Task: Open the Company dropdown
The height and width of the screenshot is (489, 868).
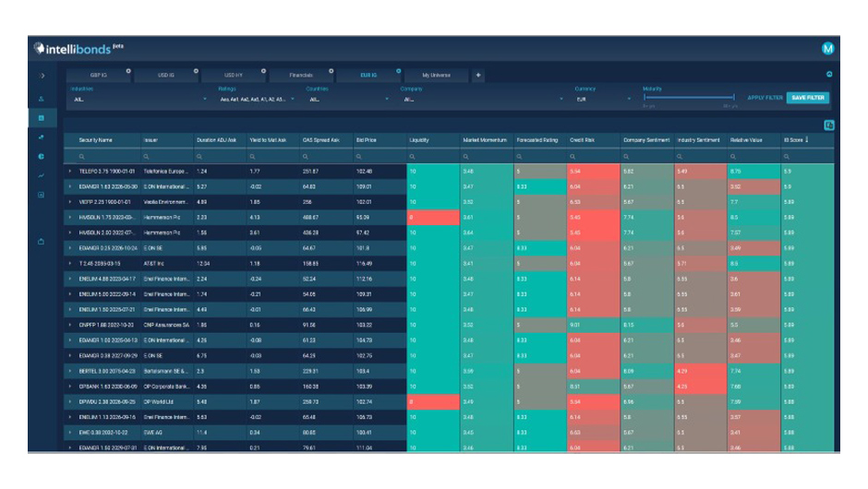Action: [482, 100]
